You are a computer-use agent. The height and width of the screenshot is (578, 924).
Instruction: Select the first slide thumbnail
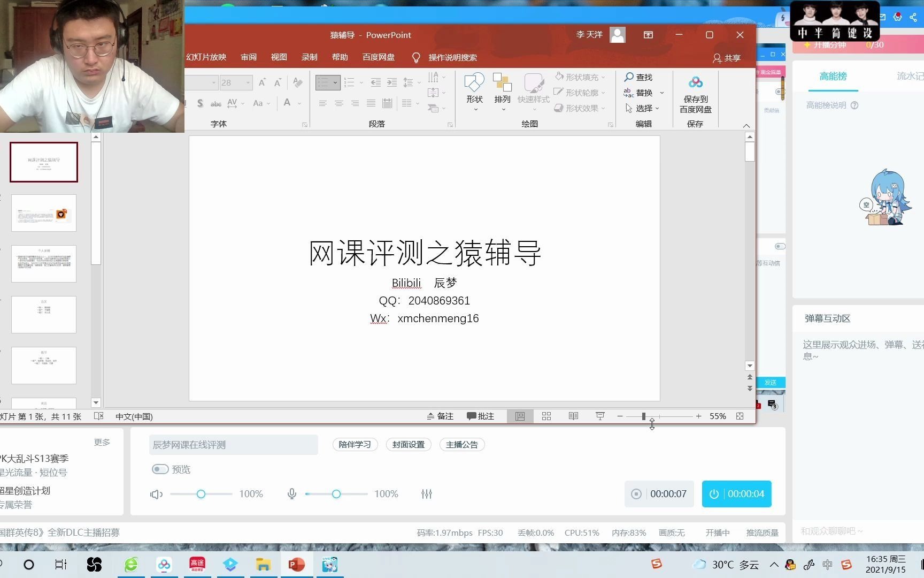(x=43, y=162)
